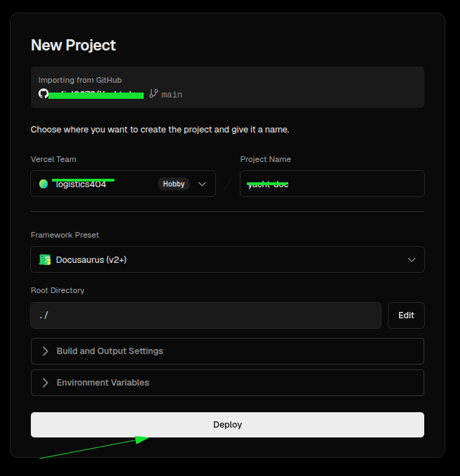Open the Framework Preset dropdown chevron
460x476 pixels.
click(412, 260)
